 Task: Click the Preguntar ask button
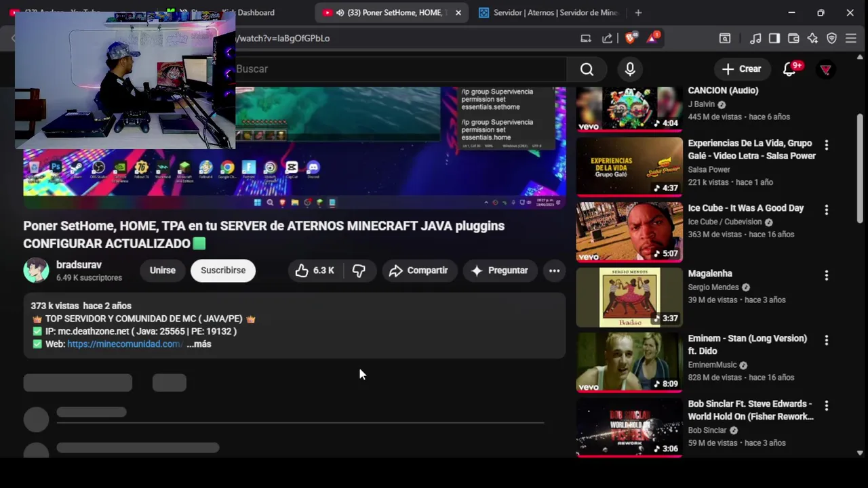coord(500,270)
